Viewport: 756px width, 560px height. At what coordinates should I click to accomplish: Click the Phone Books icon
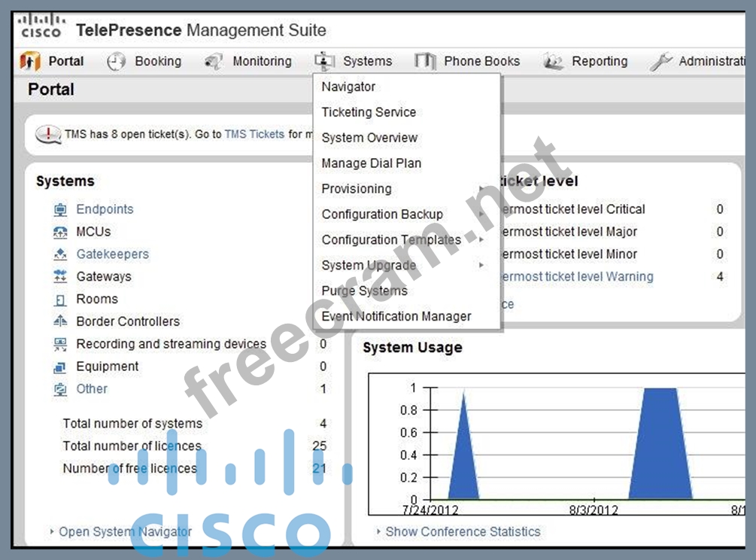pos(425,62)
